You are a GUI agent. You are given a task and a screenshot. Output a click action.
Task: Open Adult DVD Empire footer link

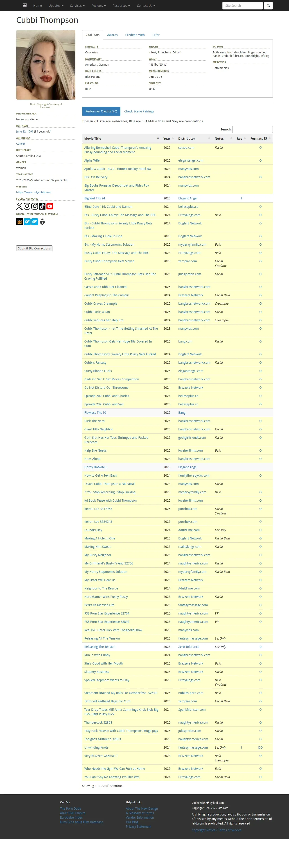[73, 813]
